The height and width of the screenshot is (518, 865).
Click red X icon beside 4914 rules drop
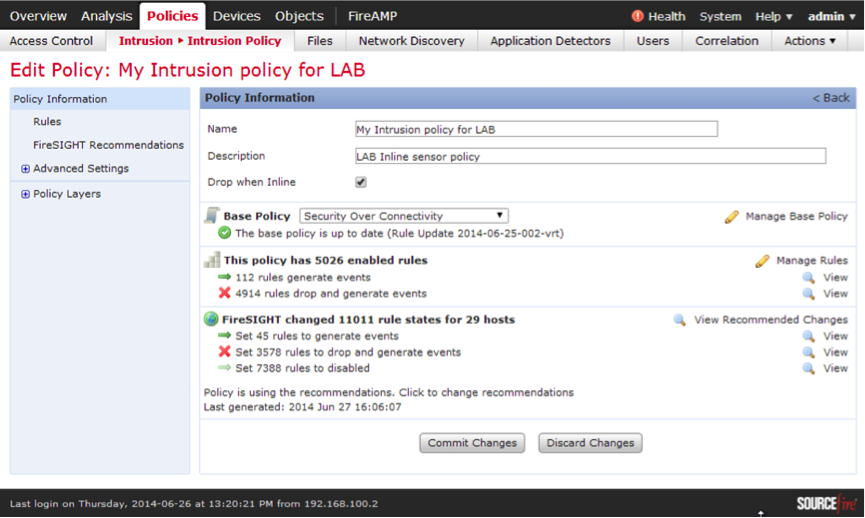225,293
